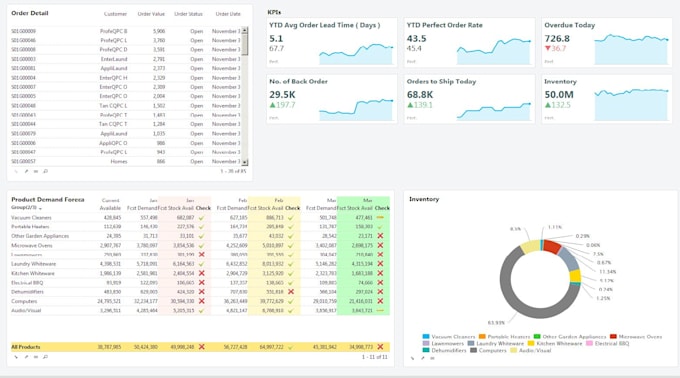This screenshot has height=378, width=680.
Task: Toggle Computers legend swatch in Inventory chart
Action: [x=474, y=350]
